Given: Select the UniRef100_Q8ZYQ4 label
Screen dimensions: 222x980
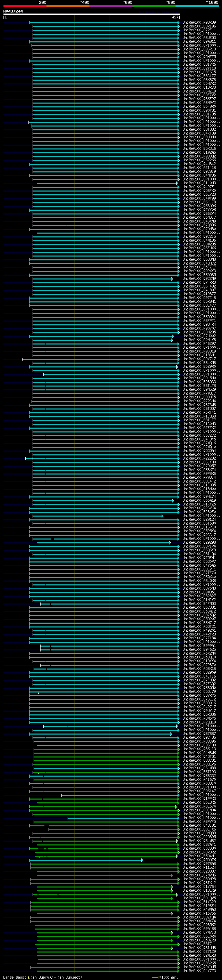Looking at the screenshot, I should [x=199, y=917].
